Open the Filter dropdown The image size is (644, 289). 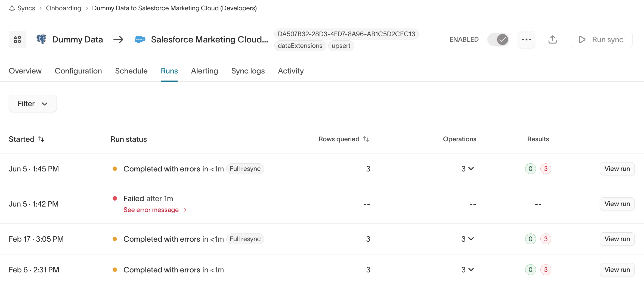[33, 103]
